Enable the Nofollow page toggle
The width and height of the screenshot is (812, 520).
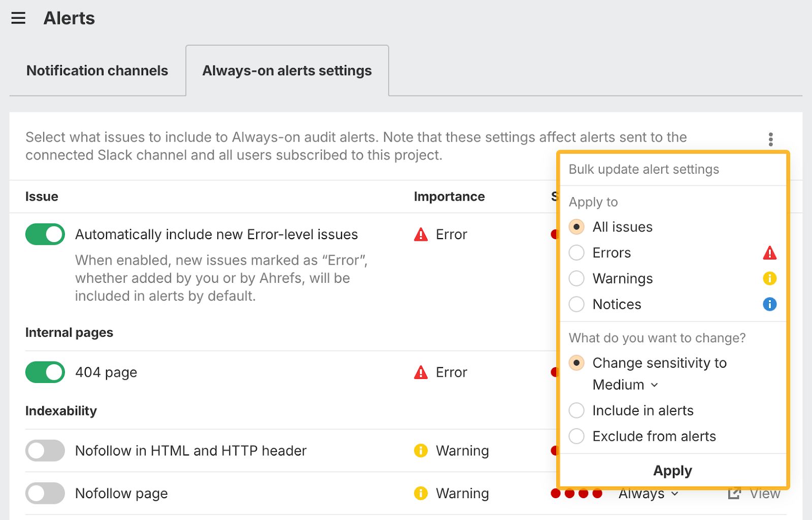click(x=45, y=493)
